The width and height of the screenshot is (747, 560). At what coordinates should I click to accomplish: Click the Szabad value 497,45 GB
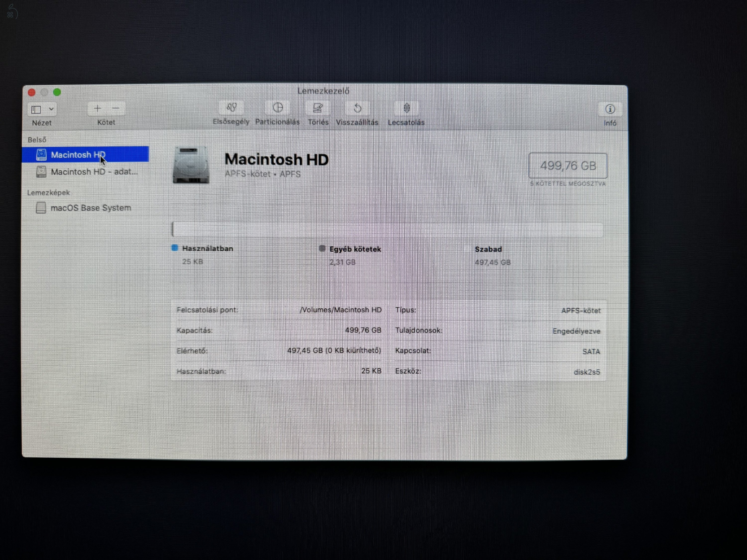click(493, 263)
